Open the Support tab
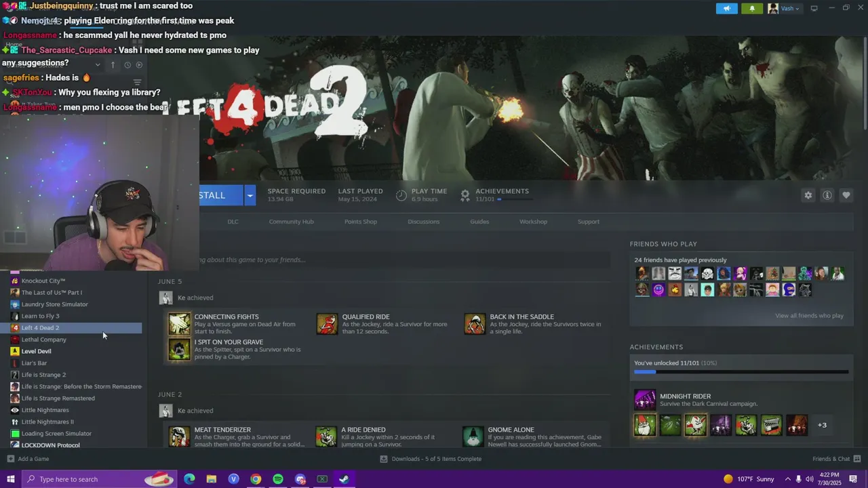Viewport: 868px width, 488px height. (588, 222)
